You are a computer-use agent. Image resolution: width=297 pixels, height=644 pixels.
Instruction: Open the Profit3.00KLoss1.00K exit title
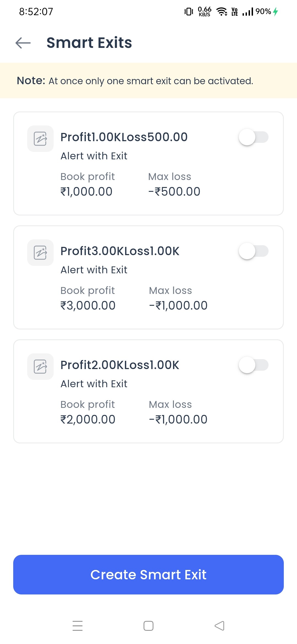click(x=120, y=251)
